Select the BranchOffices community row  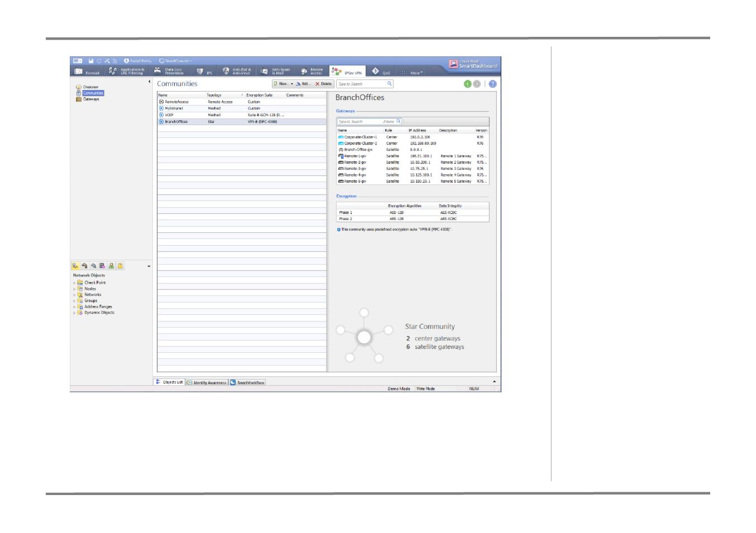pyautogui.click(x=242, y=122)
